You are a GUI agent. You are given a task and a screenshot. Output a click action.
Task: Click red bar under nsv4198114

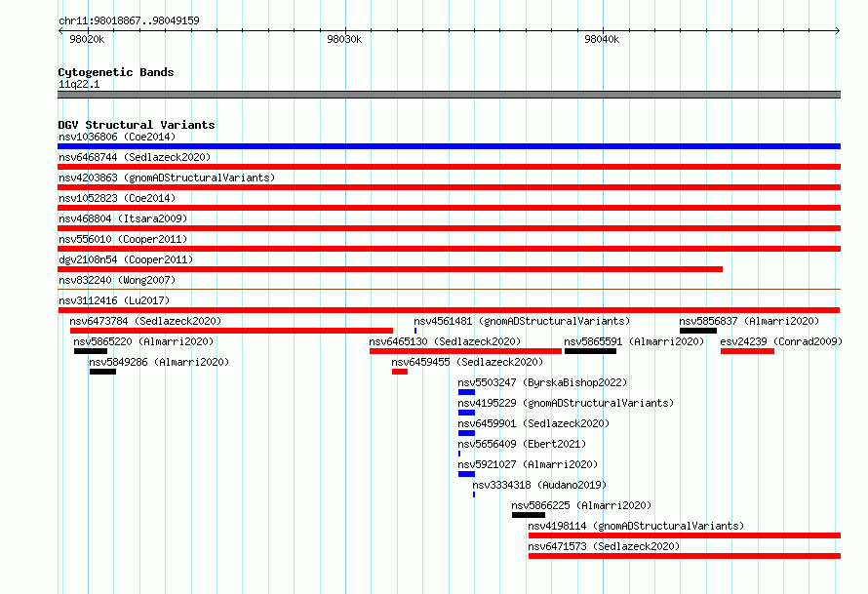685,535
